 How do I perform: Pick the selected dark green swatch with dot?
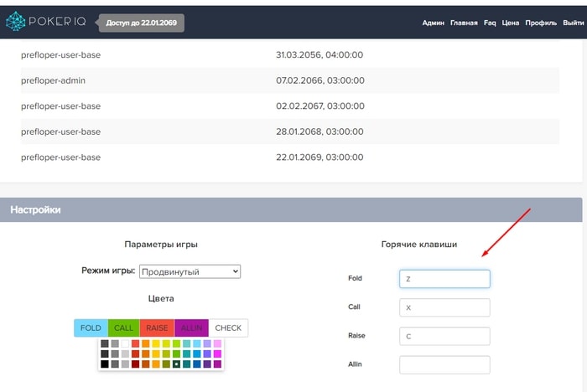pyautogui.click(x=176, y=364)
